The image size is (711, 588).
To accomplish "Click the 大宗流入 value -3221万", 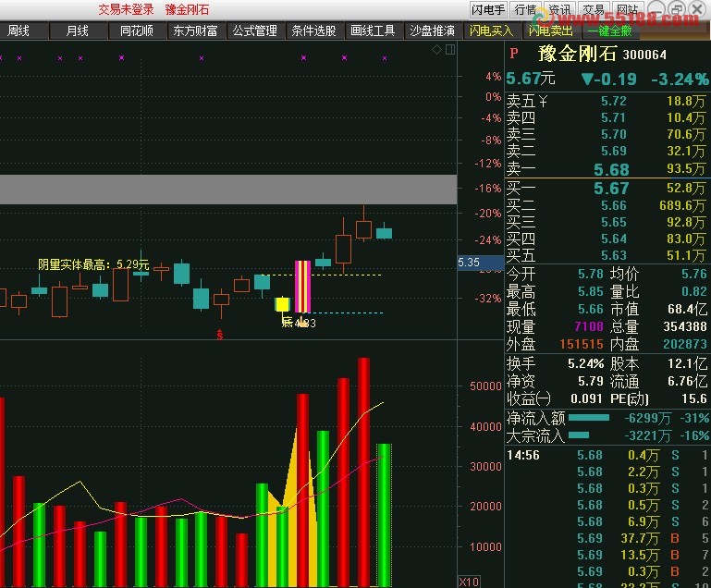I will coord(647,435).
